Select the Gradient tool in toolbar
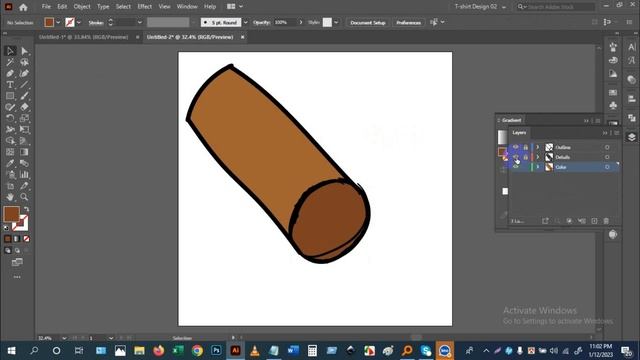The height and width of the screenshot is (360, 640). click(24, 152)
